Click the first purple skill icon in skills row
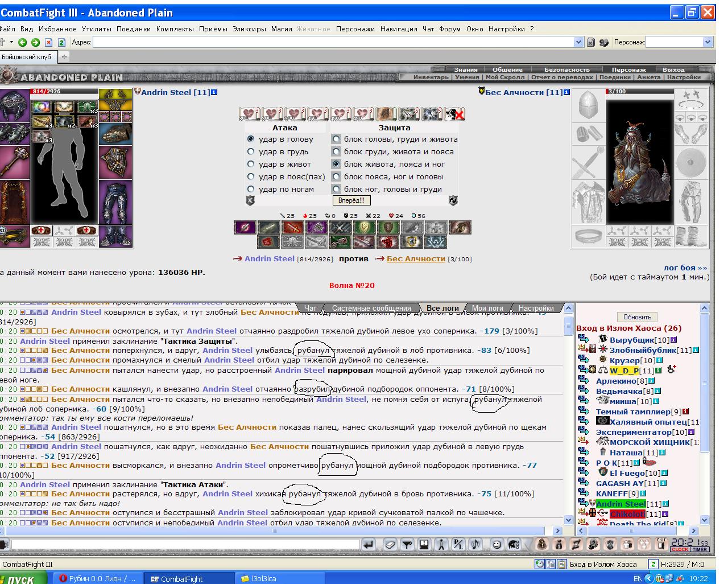This screenshot has width=728, height=584. [245, 228]
